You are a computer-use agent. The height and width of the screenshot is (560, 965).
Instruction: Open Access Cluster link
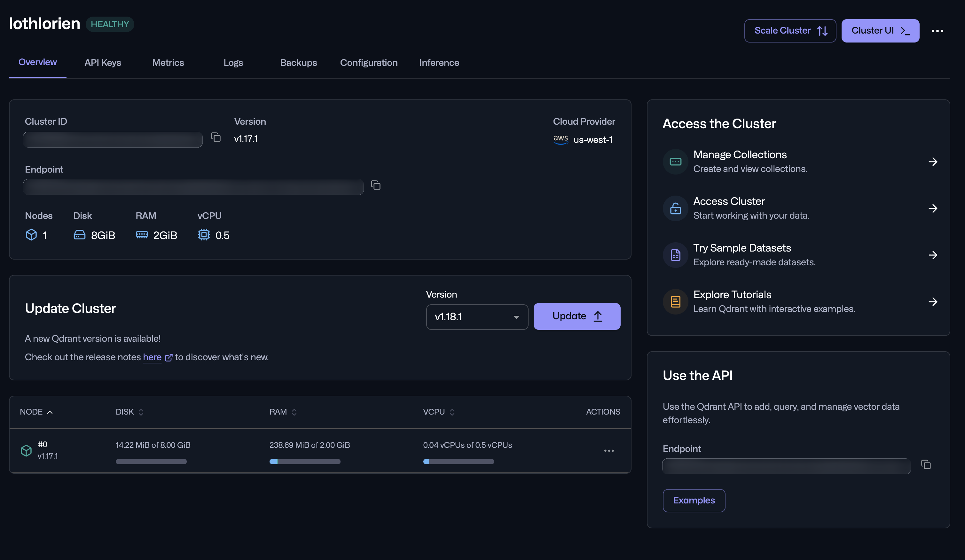coord(800,209)
